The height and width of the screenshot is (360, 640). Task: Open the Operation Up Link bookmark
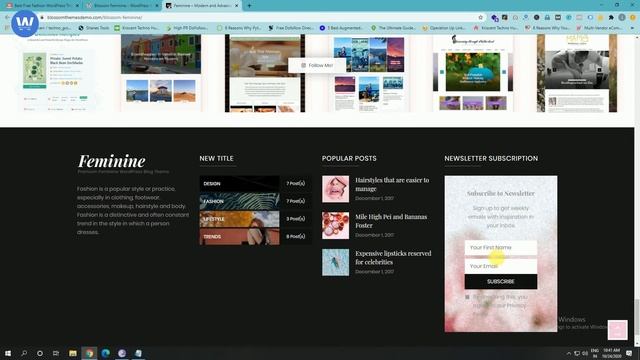coord(444,28)
